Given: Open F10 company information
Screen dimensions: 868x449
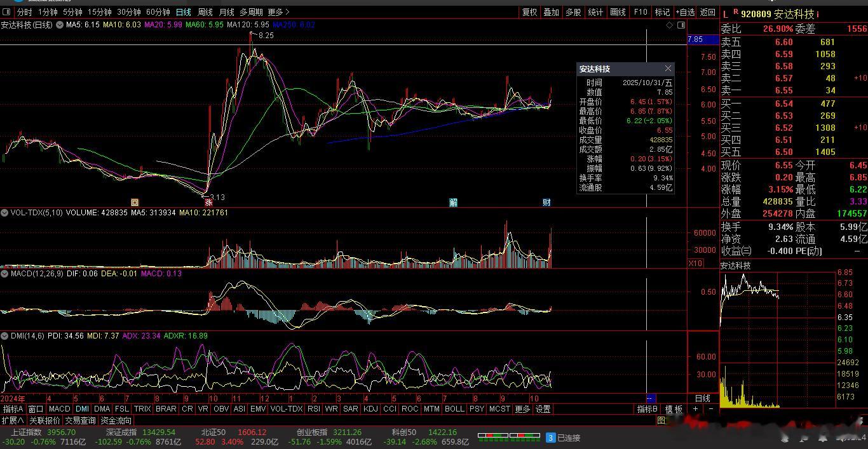Looking at the screenshot, I should point(641,12).
